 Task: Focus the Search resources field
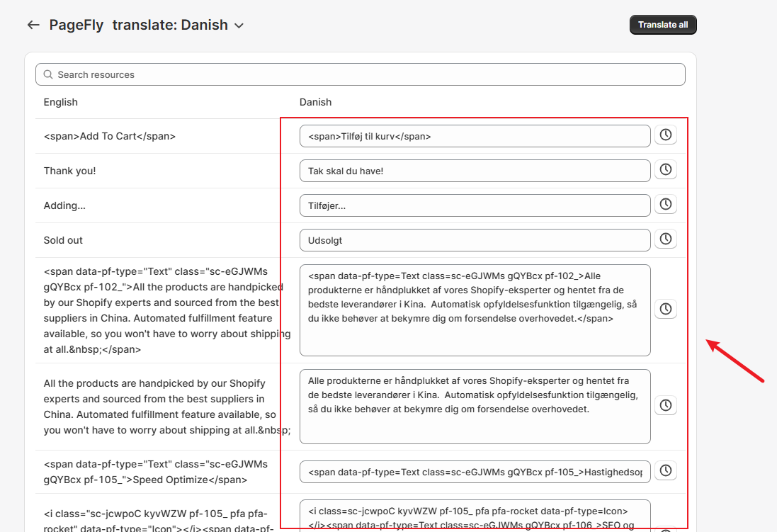(361, 74)
